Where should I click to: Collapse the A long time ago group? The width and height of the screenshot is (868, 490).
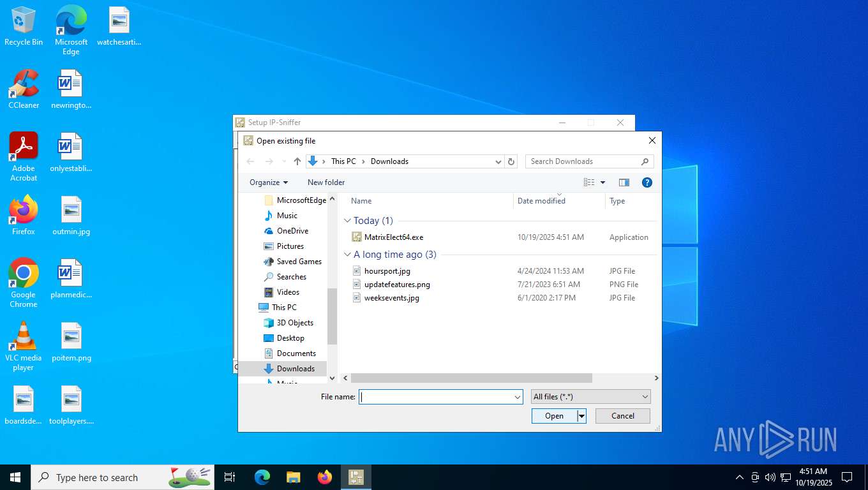pyautogui.click(x=348, y=255)
